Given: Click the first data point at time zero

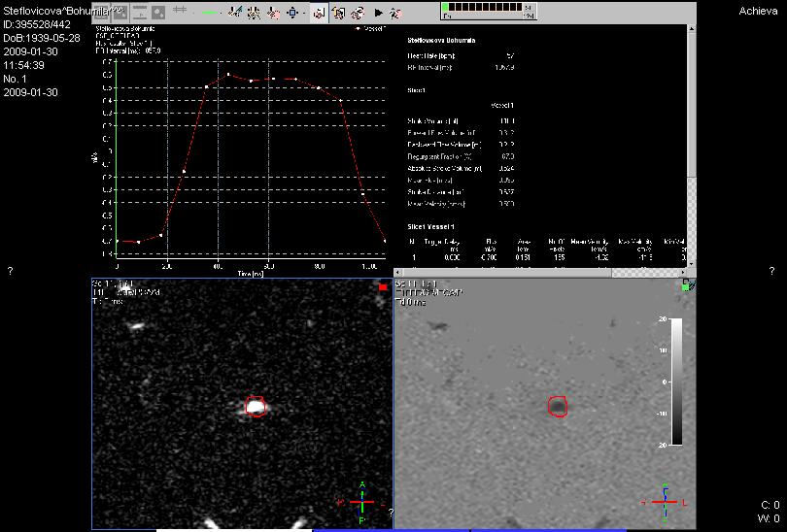Looking at the screenshot, I should (x=118, y=241).
